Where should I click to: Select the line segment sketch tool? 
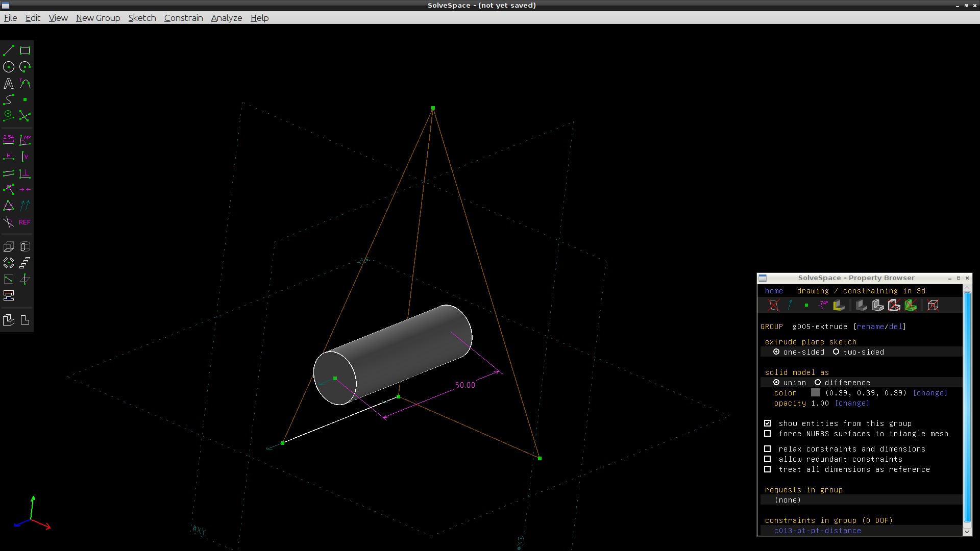pos(9,51)
